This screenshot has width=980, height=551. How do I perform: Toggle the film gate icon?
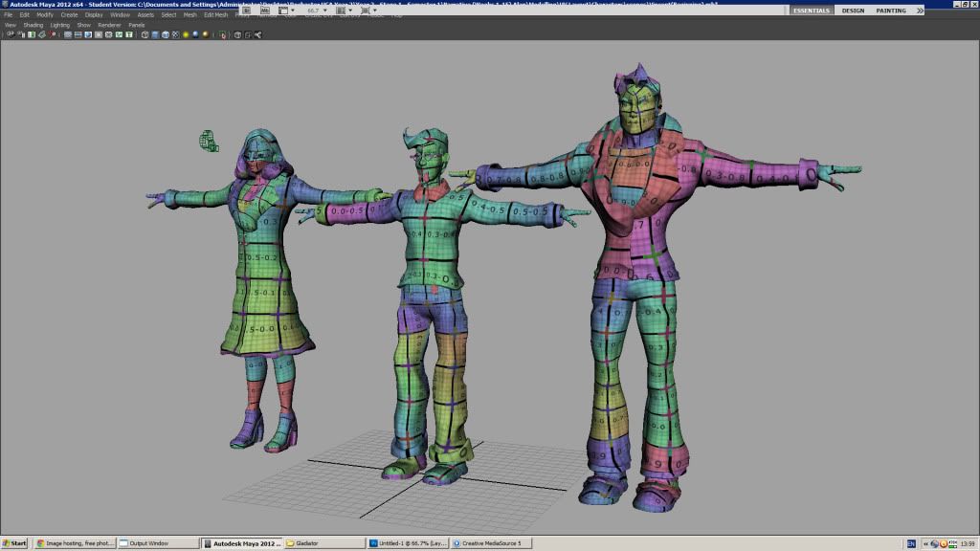point(78,35)
